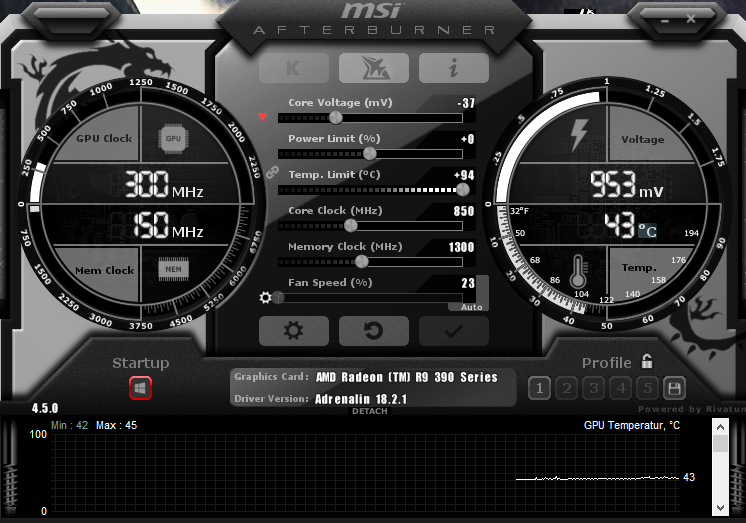The height and width of the screenshot is (523, 746).
Task: Open settings with the large gear button
Action: tap(294, 331)
